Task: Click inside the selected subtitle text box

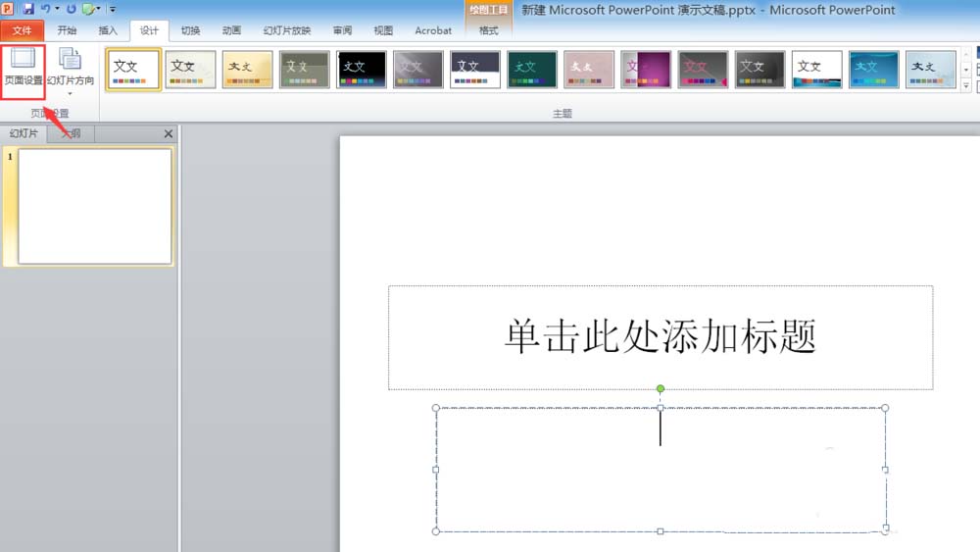Action: tap(660, 470)
